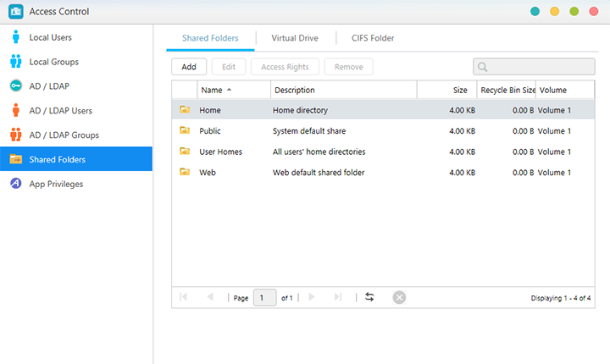
Task: Switch to the CIFS Folder tab
Action: [373, 38]
